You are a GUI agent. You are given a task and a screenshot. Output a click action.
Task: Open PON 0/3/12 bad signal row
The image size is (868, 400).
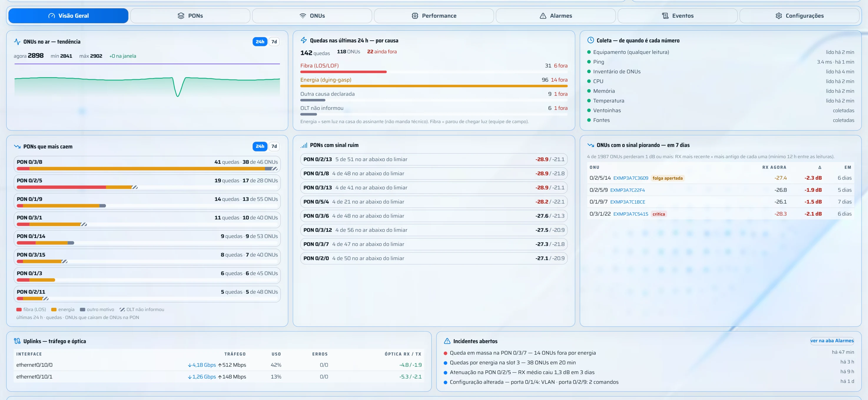coord(434,230)
